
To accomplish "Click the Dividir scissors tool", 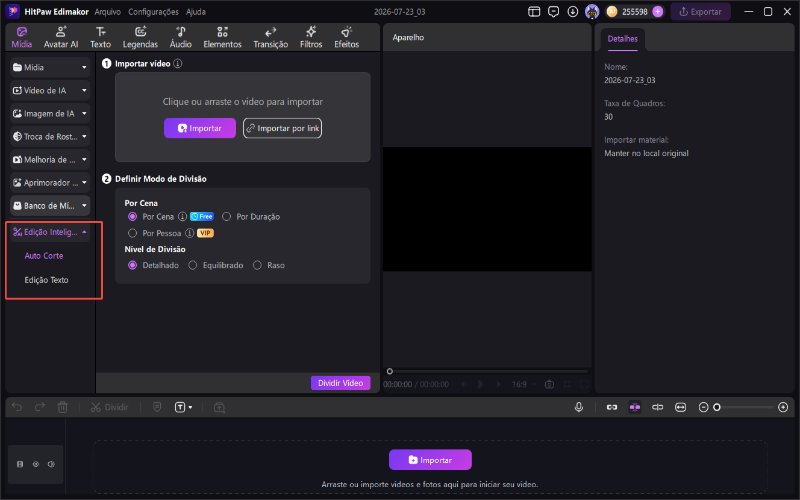I will pyautogui.click(x=109, y=407).
